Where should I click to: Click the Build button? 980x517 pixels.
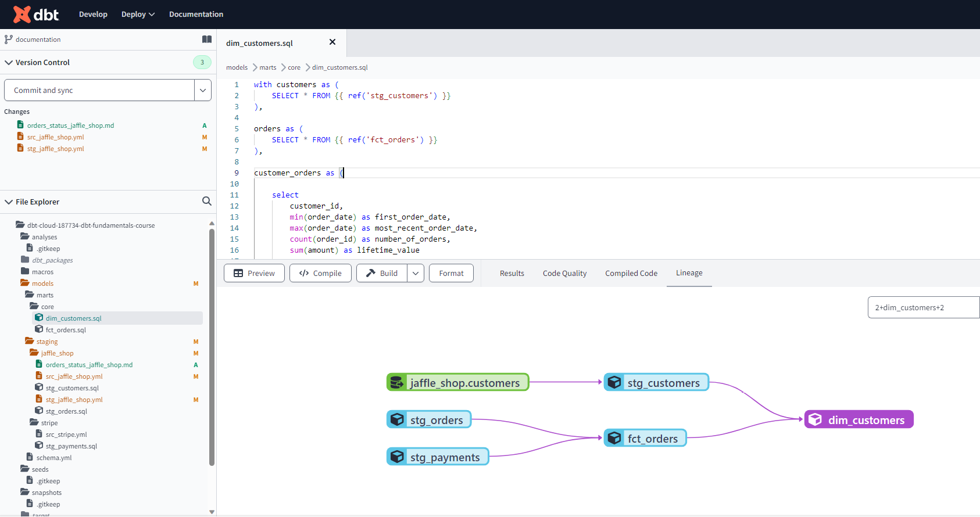click(x=382, y=273)
